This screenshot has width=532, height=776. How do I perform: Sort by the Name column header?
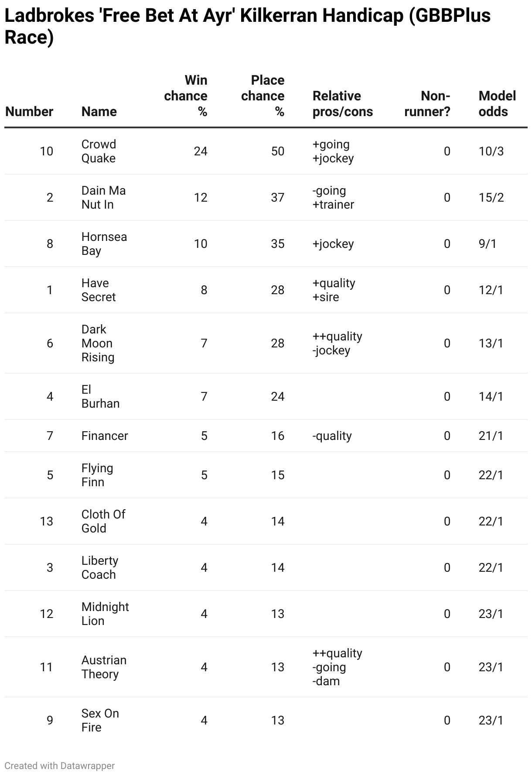tap(99, 112)
